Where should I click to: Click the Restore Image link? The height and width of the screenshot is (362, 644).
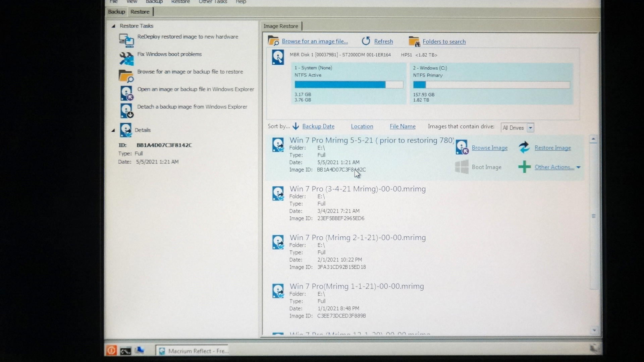click(553, 148)
